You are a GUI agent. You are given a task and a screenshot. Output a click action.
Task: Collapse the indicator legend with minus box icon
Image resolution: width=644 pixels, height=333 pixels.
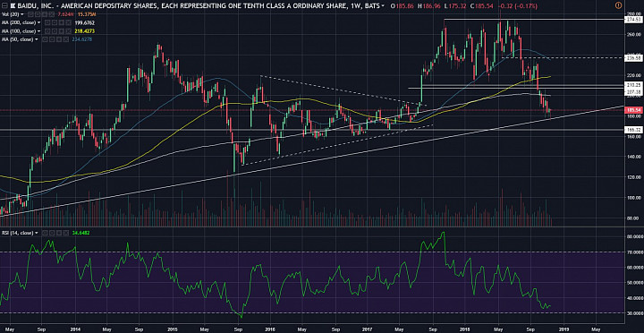pos(4,5)
